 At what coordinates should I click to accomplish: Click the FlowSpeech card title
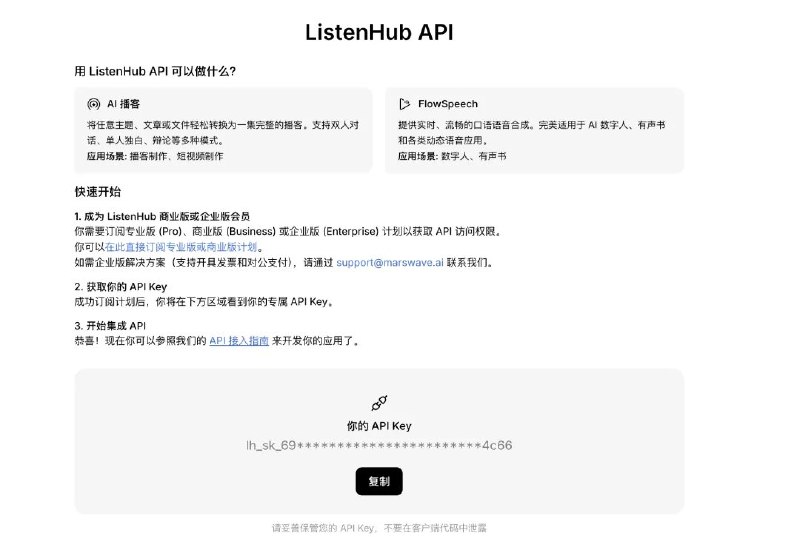[x=448, y=104]
